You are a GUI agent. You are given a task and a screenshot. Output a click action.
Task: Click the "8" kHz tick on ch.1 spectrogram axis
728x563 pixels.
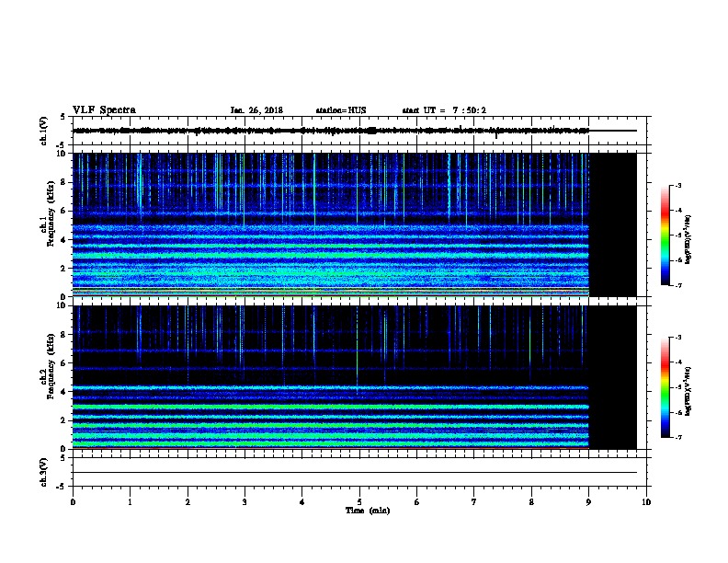[x=63, y=182]
